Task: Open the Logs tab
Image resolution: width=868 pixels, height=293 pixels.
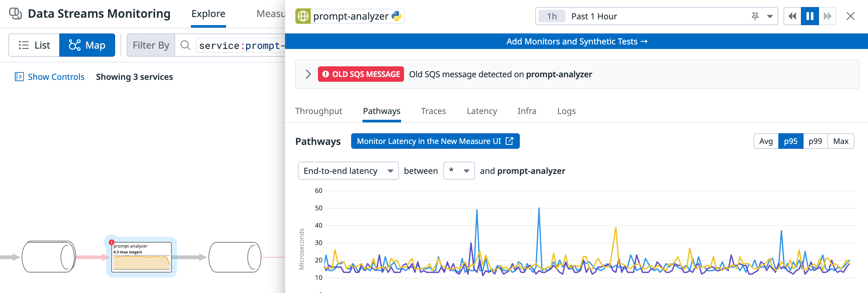Action: pos(566,111)
